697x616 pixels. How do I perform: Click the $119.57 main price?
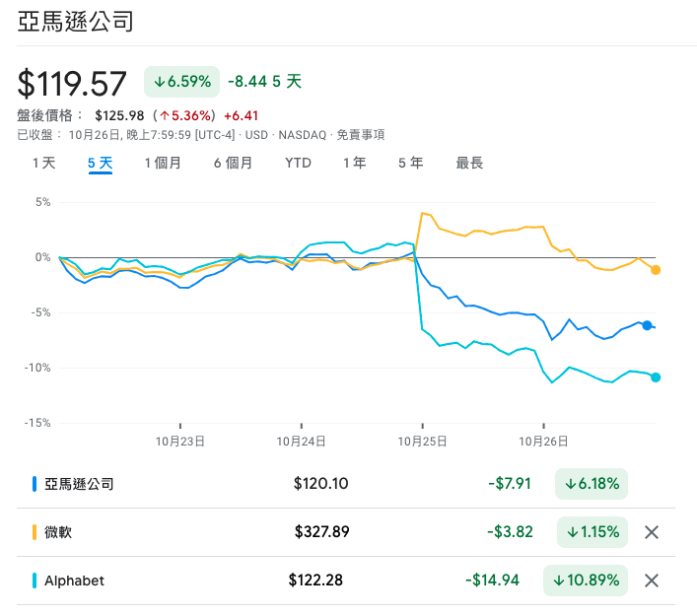coord(72,83)
